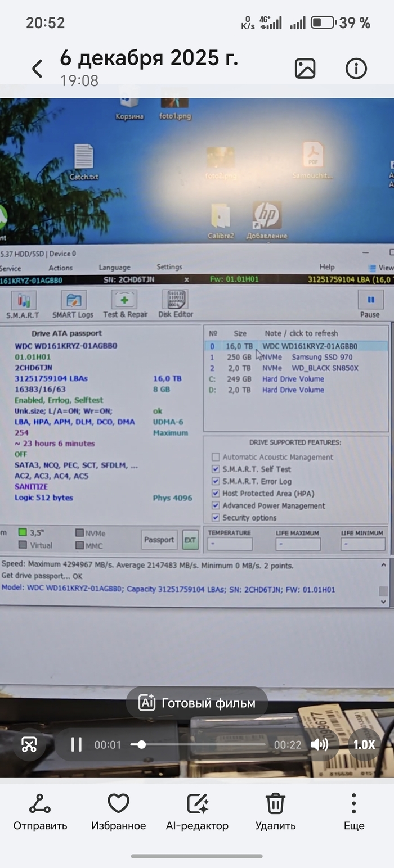394x868 pixels.
Task: Delete the video with Удалить
Action: [x=275, y=812]
